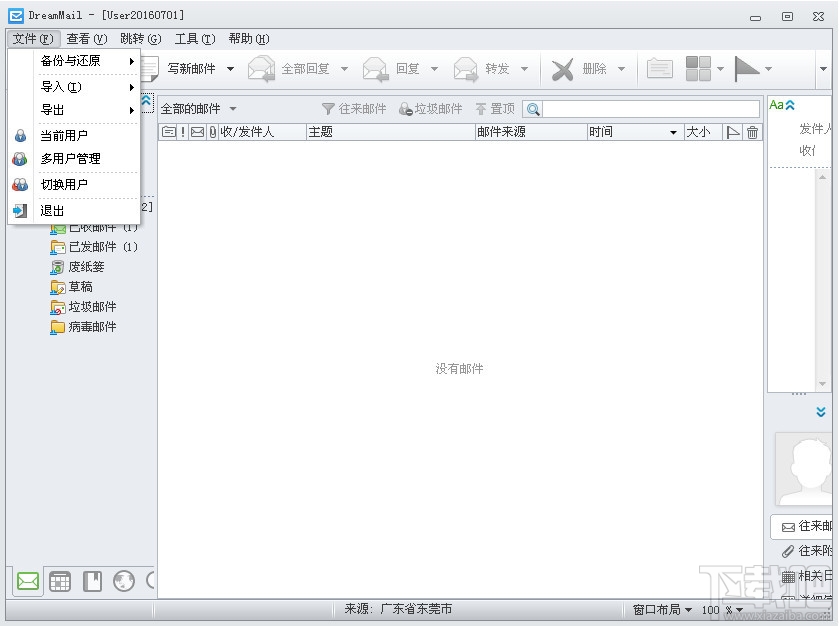Click the trash icon in the column header row
Image resolution: width=839 pixels, height=626 pixels.
pos(754,131)
